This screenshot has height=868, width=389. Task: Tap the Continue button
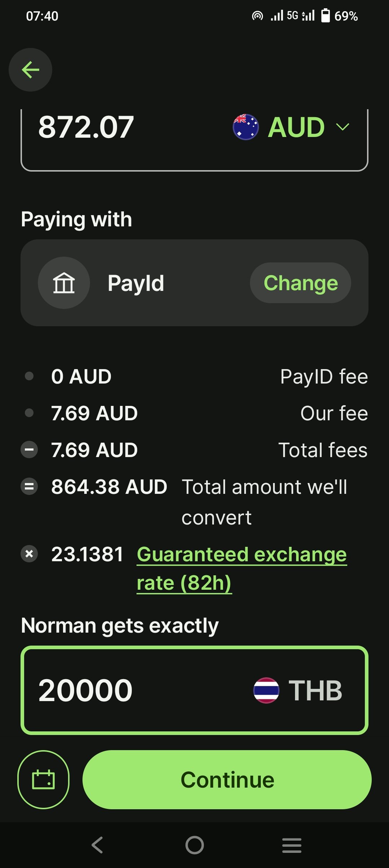pos(227,780)
